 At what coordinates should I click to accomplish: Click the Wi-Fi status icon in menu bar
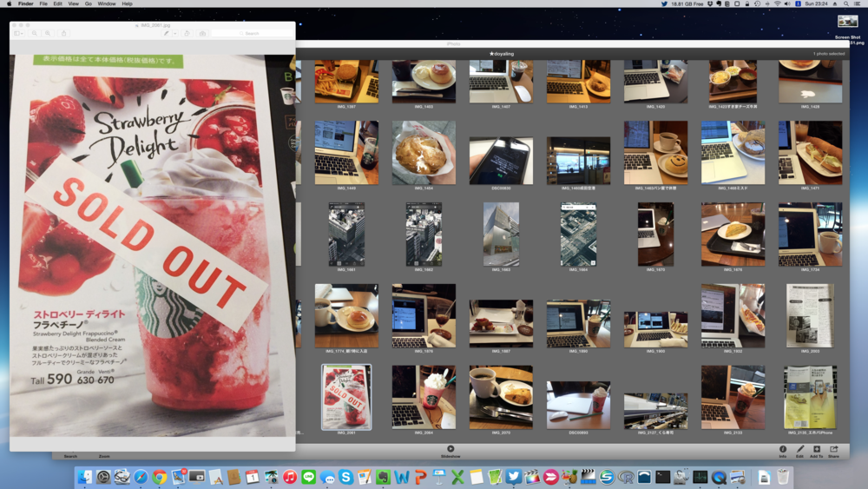778,3
